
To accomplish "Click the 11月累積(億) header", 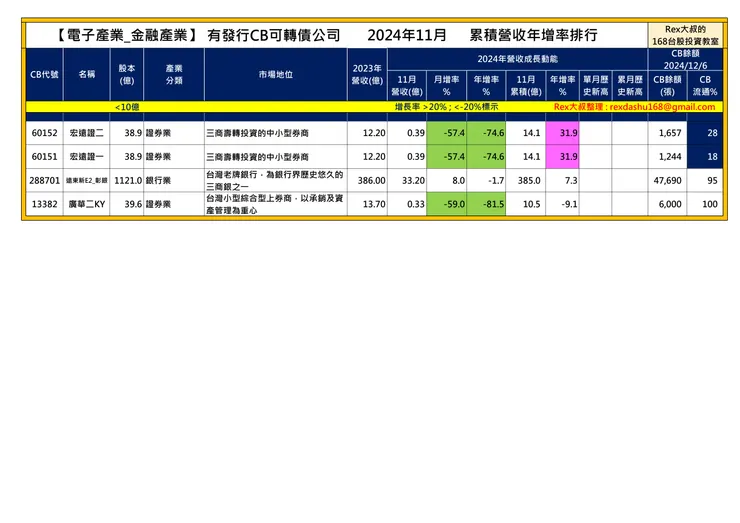I will click(526, 85).
